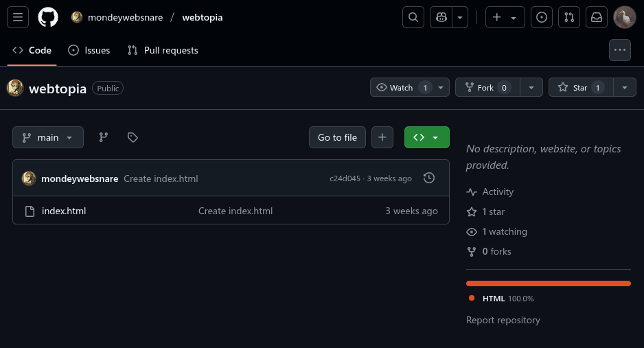Open the search magnifier button
The image size is (644, 348).
pyautogui.click(x=413, y=17)
